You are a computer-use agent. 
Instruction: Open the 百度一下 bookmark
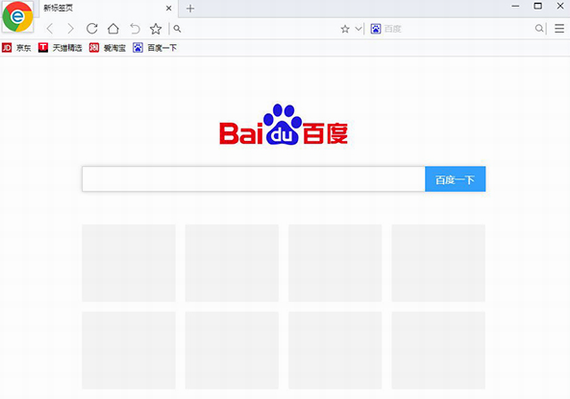click(155, 48)
